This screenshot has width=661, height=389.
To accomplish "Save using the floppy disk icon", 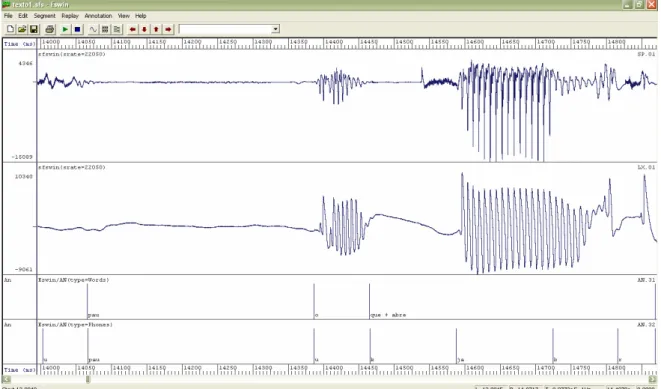I will tap(34, 29).
